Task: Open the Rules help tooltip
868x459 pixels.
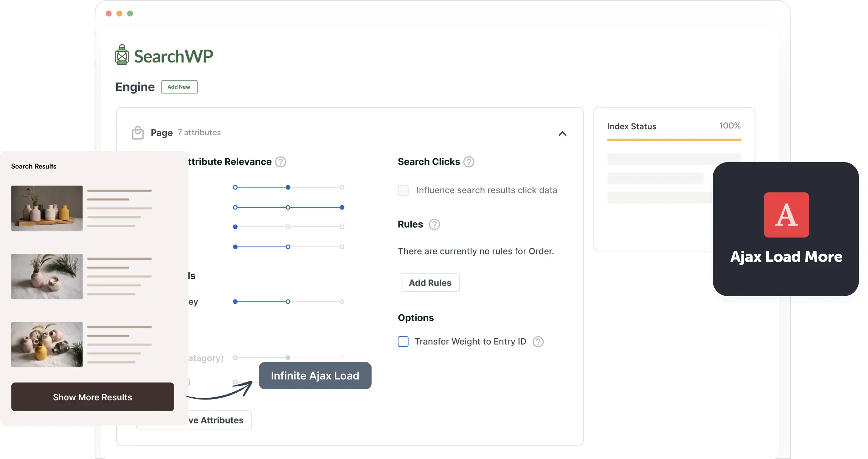Action: click(434, 224)
